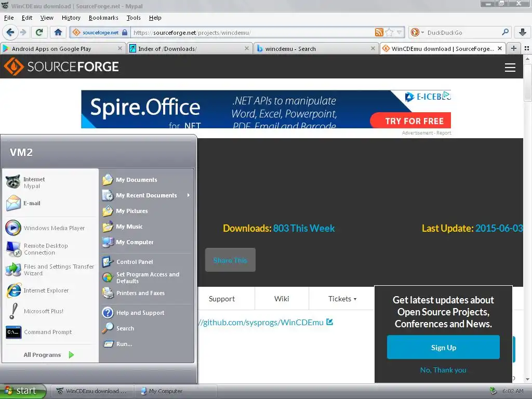
Task: Expand My Recent Documents submenu
Action: pos(147,195)
